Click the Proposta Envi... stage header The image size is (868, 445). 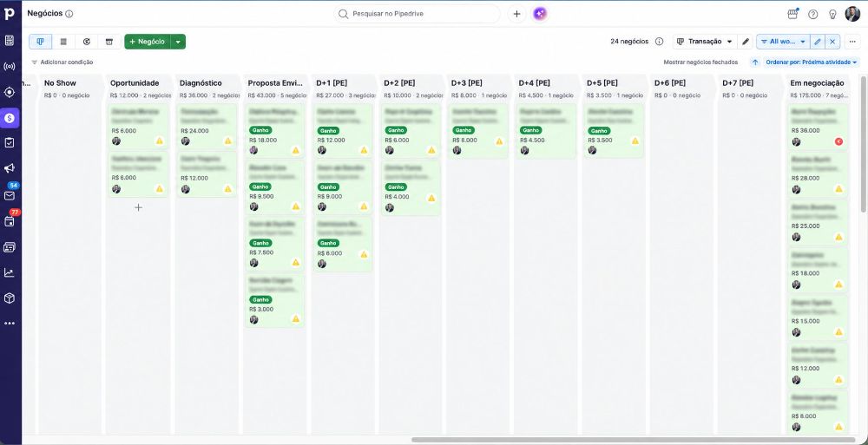pyautogui.click(x=276, y=83)
